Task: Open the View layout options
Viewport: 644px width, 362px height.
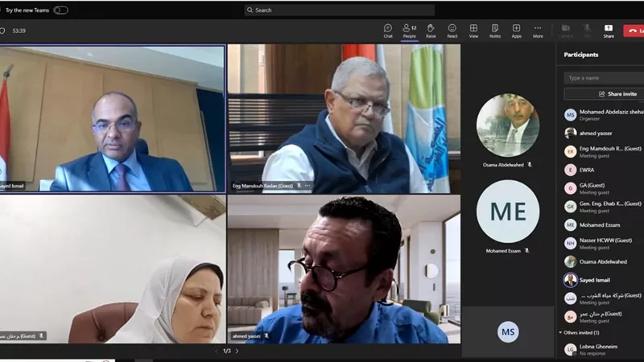Action: coord(473,31)
